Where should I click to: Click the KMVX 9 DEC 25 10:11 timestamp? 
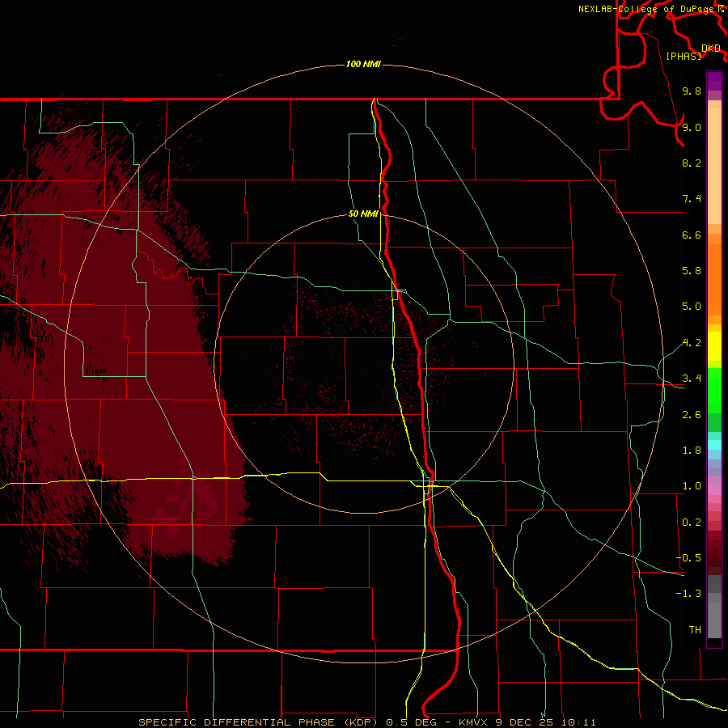click(527, 722)
